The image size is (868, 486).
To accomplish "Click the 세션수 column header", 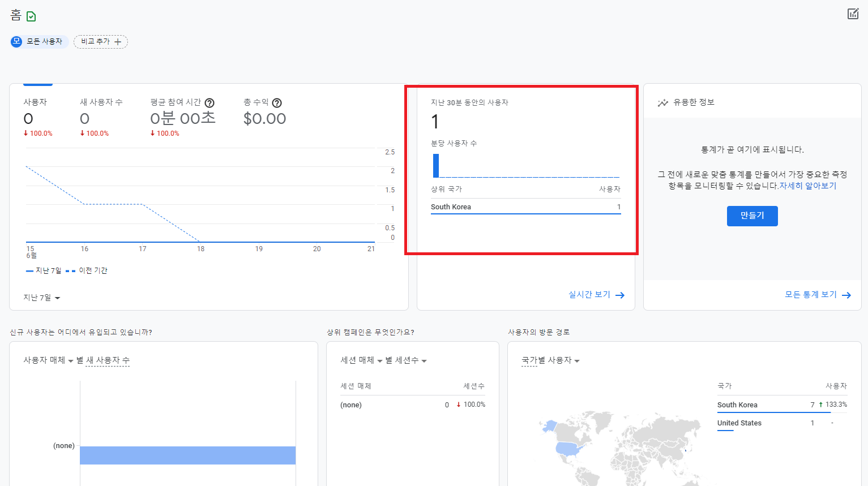I will [x=474, y=386].
